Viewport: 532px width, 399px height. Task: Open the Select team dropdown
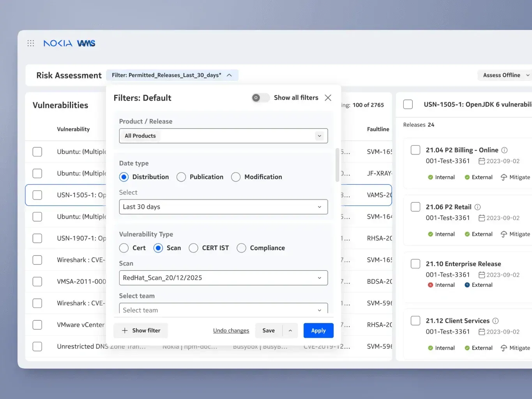223,309
